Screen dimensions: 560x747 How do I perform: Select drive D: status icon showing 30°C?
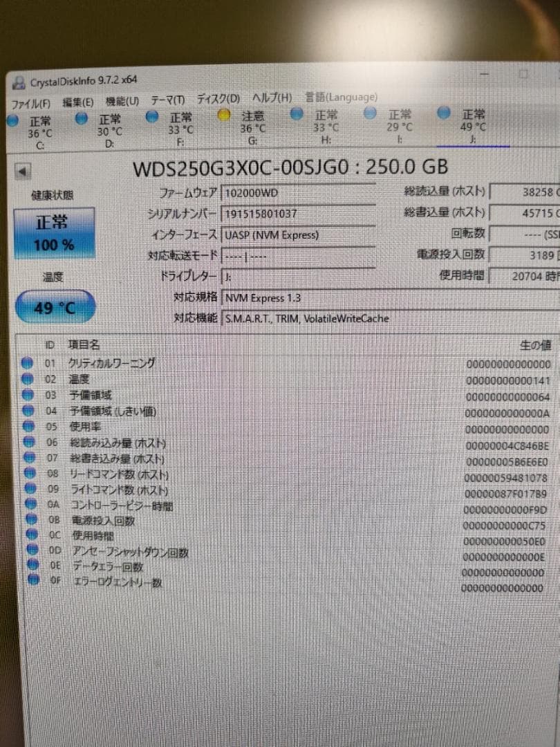81,118
